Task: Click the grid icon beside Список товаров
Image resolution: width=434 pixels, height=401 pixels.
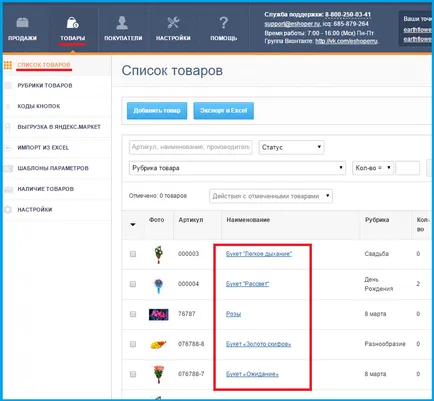Action: [x=8, y=65]
